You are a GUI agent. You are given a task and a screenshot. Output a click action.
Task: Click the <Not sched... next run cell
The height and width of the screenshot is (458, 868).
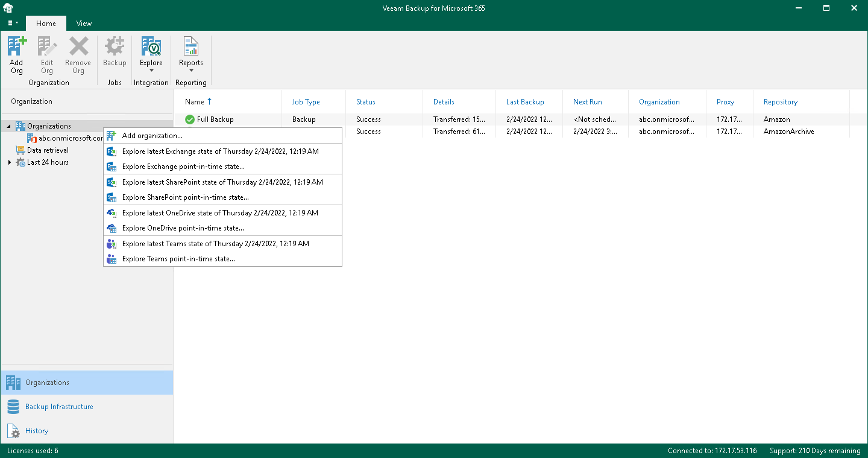[595, 119]
